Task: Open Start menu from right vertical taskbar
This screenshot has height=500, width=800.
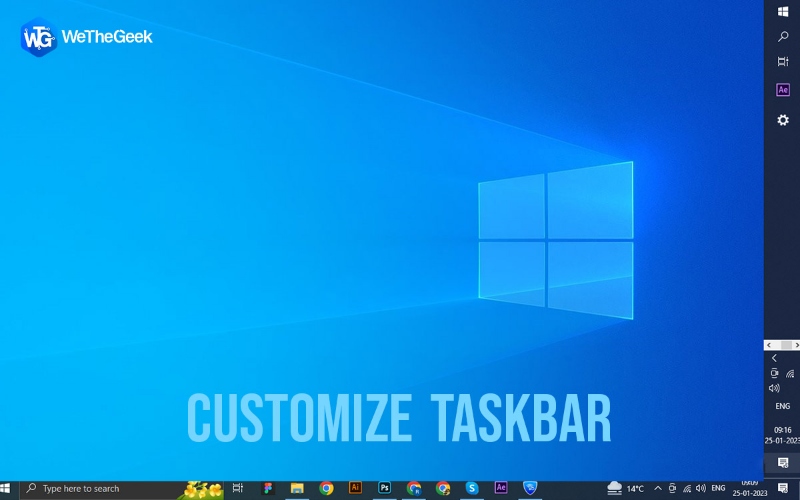Action: [783, 11]
